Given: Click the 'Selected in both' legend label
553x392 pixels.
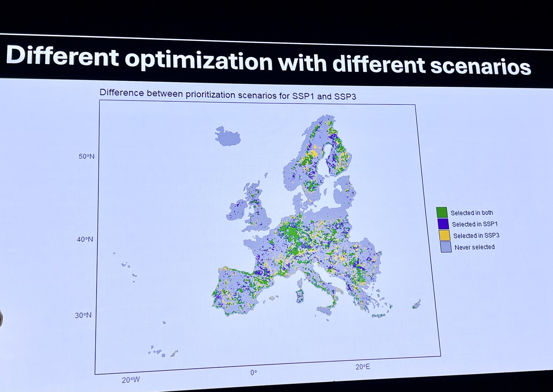Looking at the screenshot, I should point(472,213).
